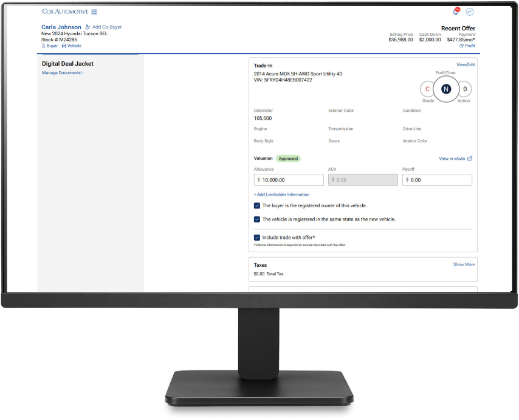Toggle vehicle registered in same state checkbox
The image size is (519, 420).
tap(257, 219)
